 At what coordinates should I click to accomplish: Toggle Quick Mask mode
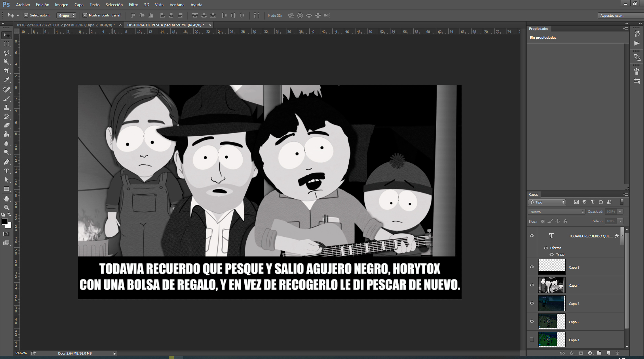pyautogui.click(x=7, y=234)
